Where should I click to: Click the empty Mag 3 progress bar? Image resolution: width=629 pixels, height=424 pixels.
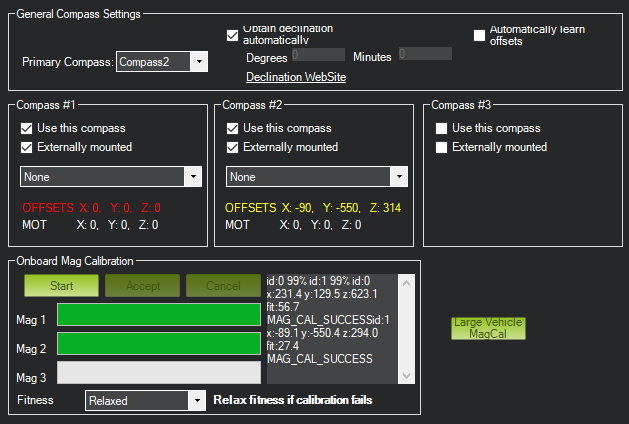[159, 372]
